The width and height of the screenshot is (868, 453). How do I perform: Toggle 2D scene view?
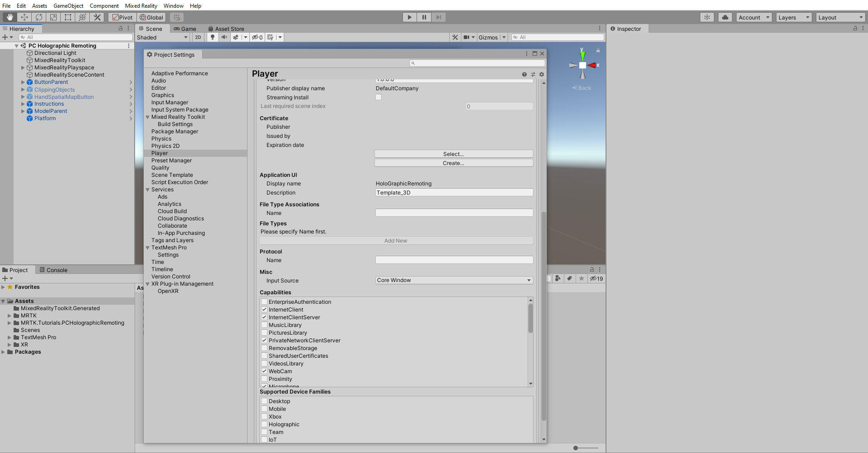click(x=198, y=37)
